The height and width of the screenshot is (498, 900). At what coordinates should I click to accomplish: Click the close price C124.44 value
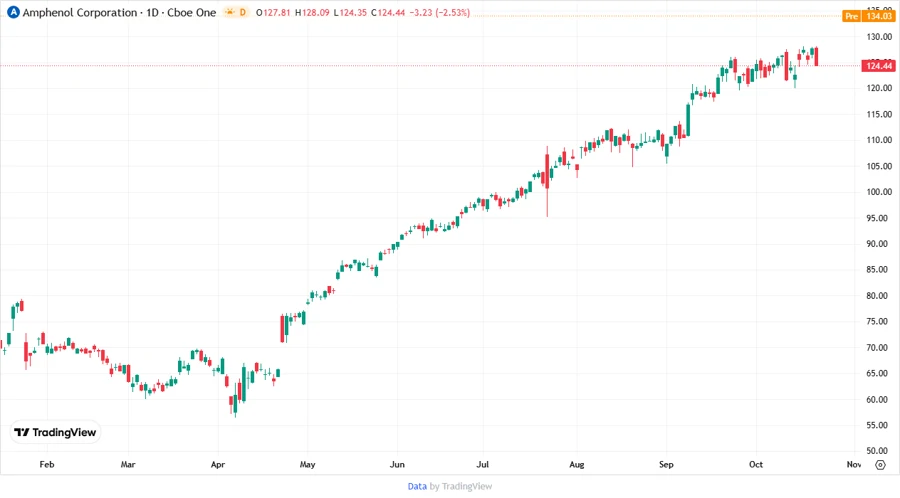tap(387, 12)
